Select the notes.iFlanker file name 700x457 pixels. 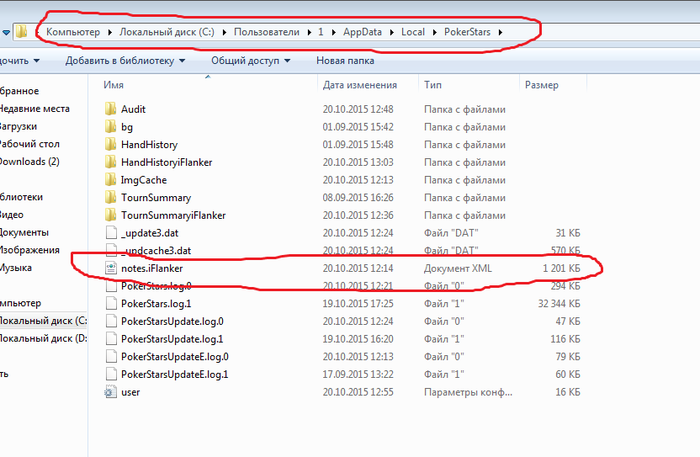[152, 268]
